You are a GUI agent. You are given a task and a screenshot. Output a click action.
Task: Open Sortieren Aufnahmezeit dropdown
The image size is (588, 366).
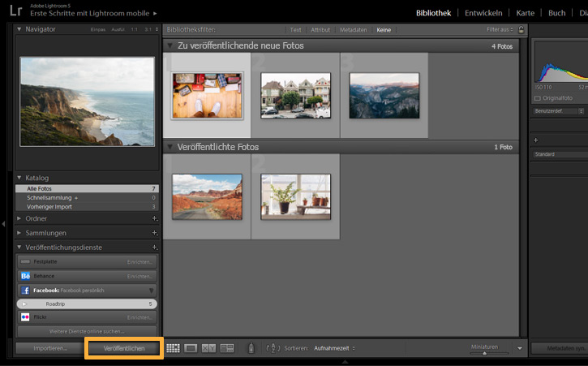pyautogui.click(x=334, y=348)
